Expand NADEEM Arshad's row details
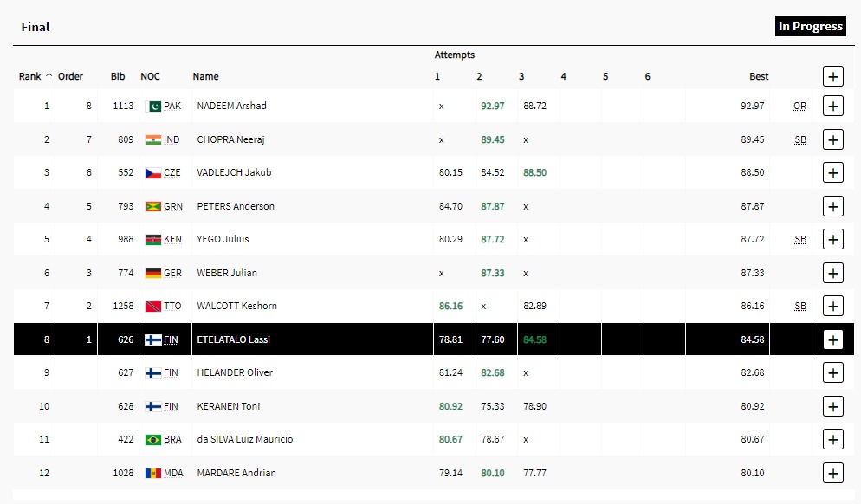Screen dimensions: 861x504 coord(832,106)
